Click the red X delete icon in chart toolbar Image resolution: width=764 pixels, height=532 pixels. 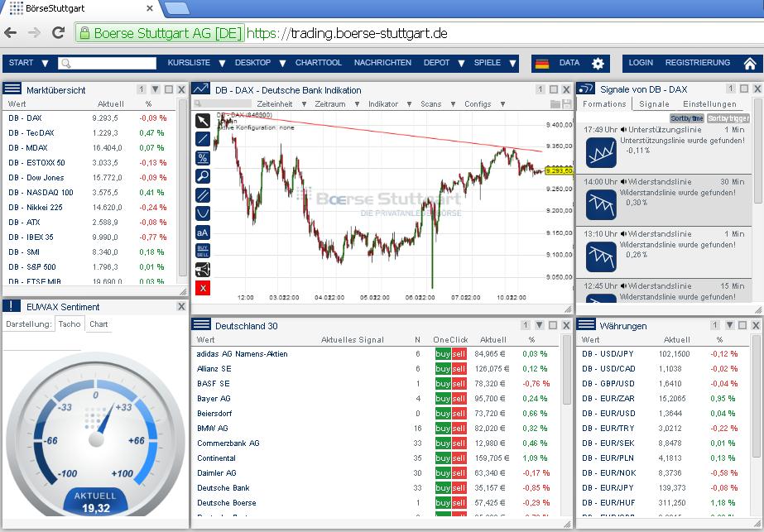click(x=202, y=288)
